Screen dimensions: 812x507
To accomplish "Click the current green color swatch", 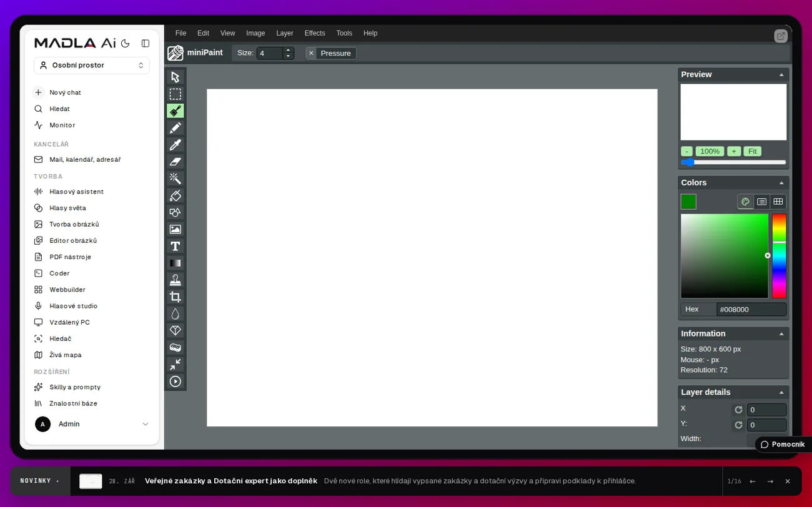I will click(688, 202).
